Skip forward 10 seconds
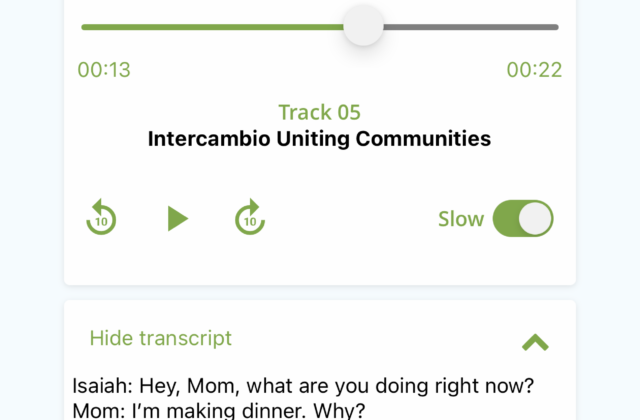Screen dimensions: 640x420 point(250,217)
